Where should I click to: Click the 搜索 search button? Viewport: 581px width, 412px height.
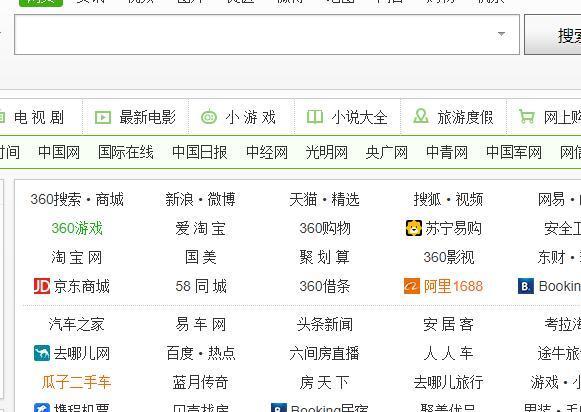pos(552,35)
